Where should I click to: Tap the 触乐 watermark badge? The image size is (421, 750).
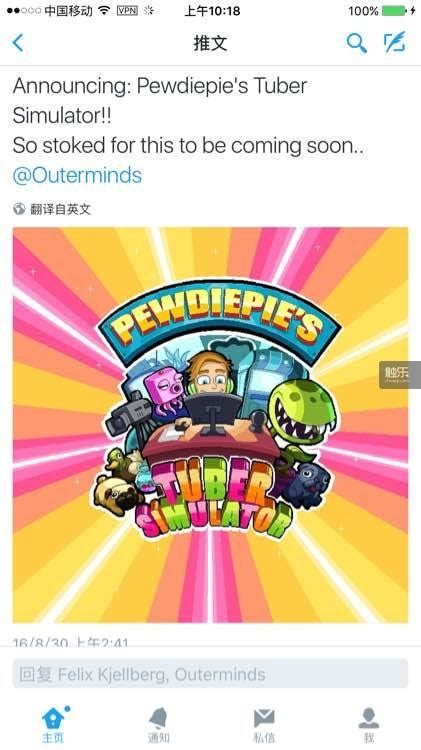[x=400, y=375]
